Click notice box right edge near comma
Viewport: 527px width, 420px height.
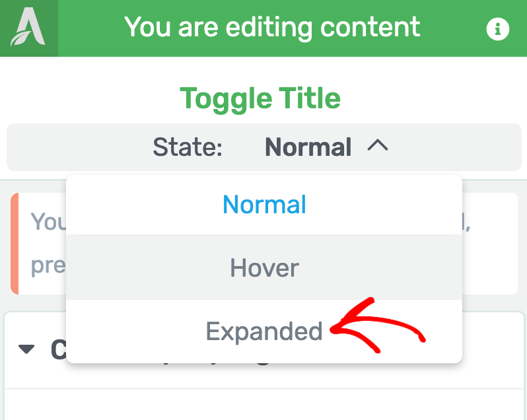pyautogui.click(x=491, y=244)
